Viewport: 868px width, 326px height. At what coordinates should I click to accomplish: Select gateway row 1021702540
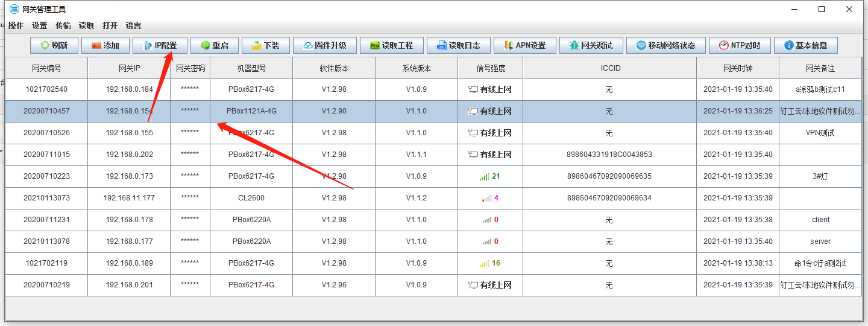[46, 89]
